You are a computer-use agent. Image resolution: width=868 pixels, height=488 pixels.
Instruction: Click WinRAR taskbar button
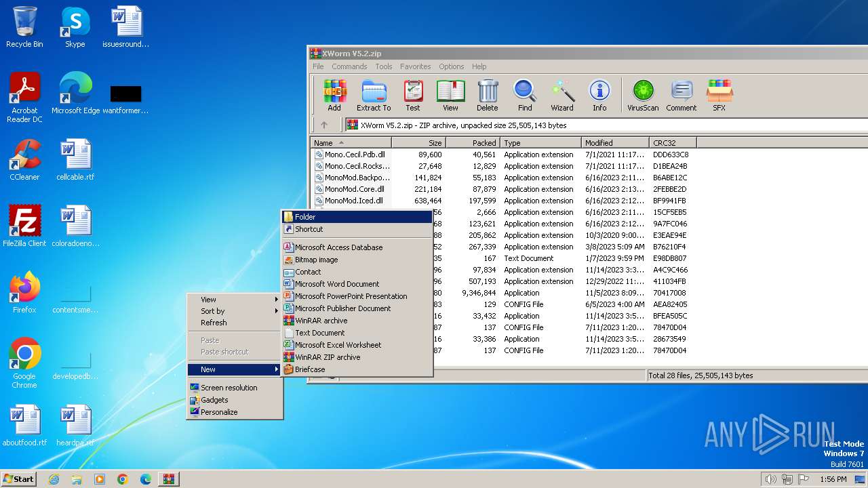pyautogui.click(x=168, y=479)
